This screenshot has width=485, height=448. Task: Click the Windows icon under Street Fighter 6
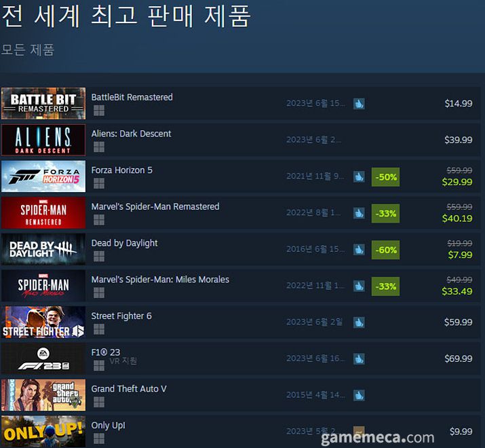coord(99,329)
